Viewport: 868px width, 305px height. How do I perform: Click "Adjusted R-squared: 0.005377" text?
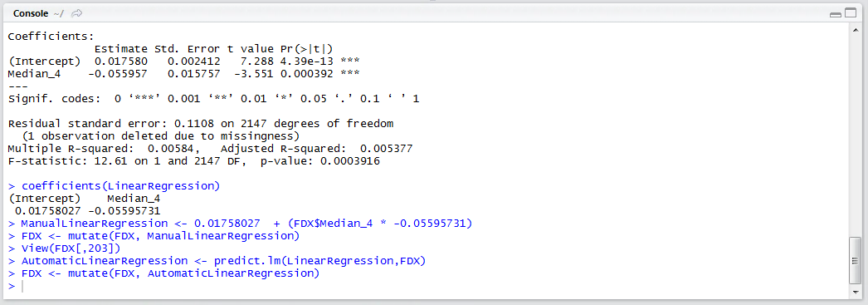[x=316, y=149]
